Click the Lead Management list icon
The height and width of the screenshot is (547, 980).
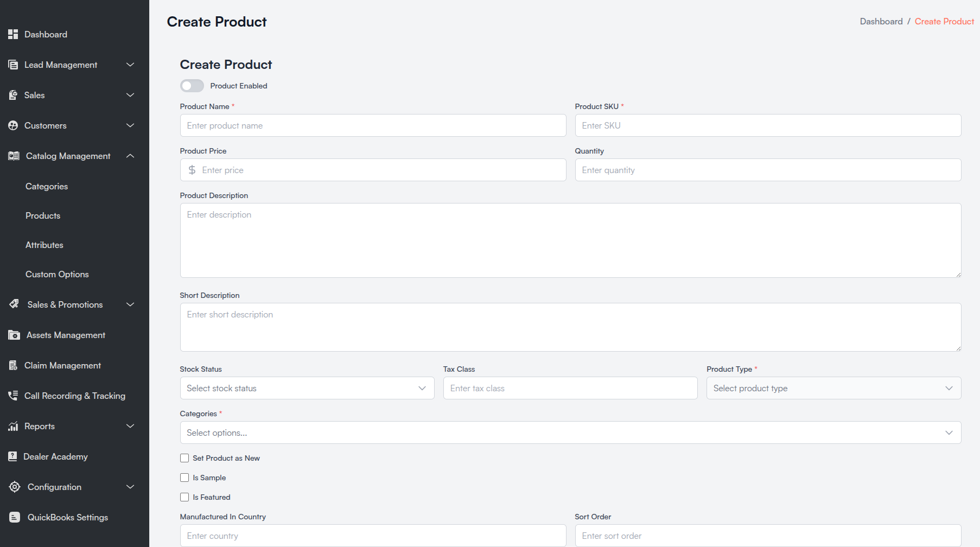[13, 65]
